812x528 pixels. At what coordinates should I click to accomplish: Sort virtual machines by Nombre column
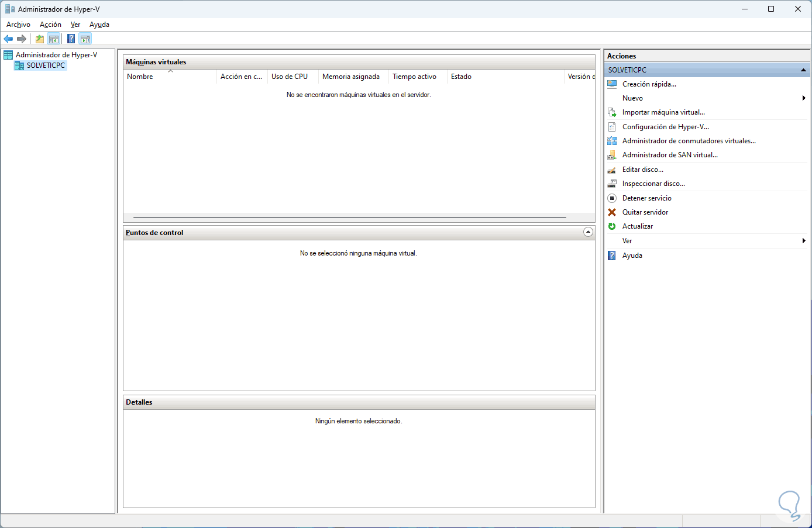[170, 77]
